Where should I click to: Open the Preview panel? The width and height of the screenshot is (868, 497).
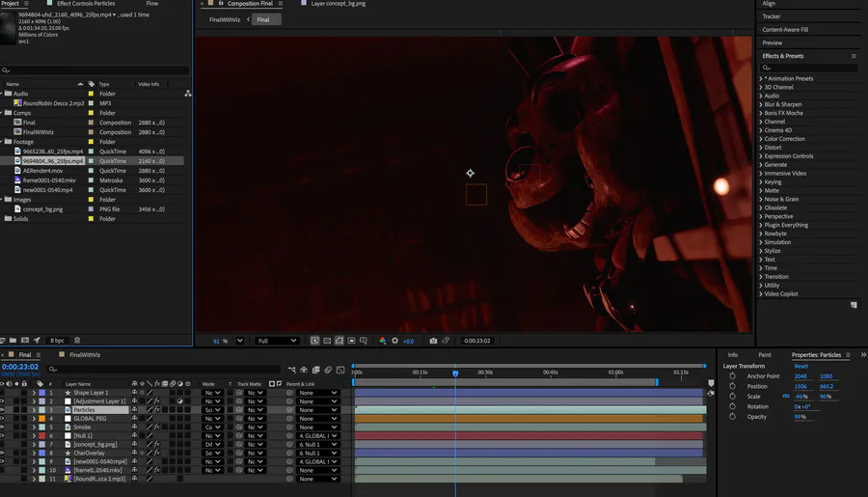(x=773, y=42)
